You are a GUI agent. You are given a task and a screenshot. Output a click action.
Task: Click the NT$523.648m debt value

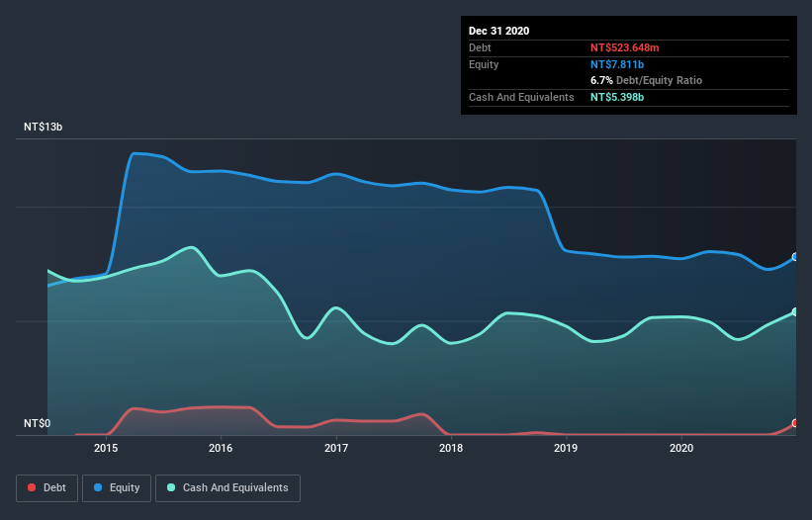tap(624, 47)
